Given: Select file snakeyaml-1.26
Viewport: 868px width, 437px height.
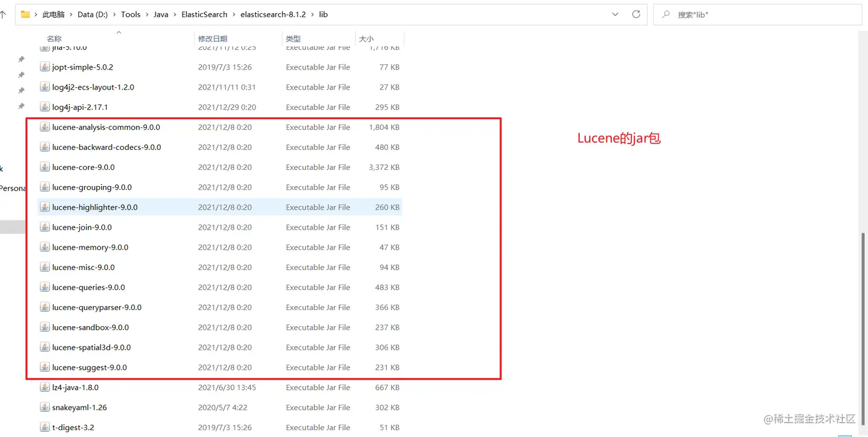Looking at the screenshot, I should [79, 408].
